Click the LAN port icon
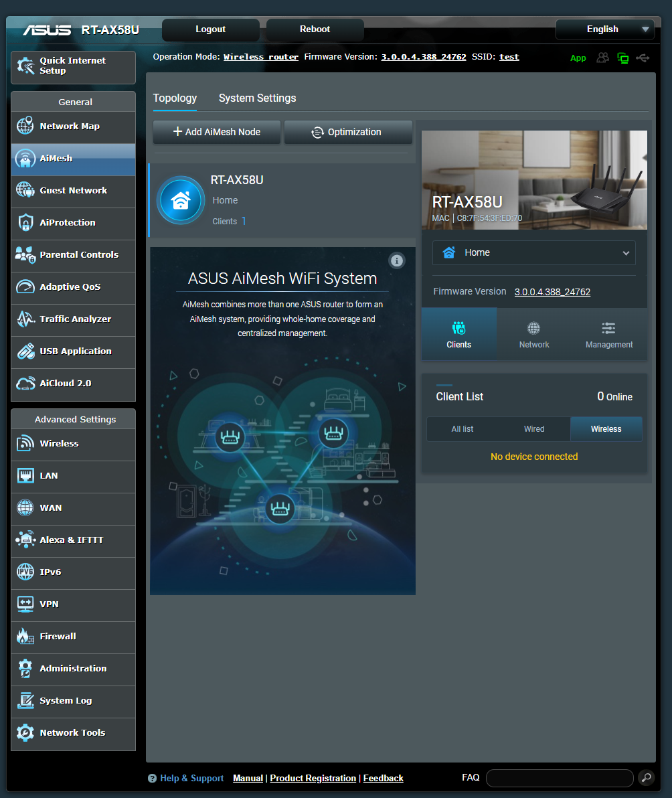672x798 pixels. (25, 475)
